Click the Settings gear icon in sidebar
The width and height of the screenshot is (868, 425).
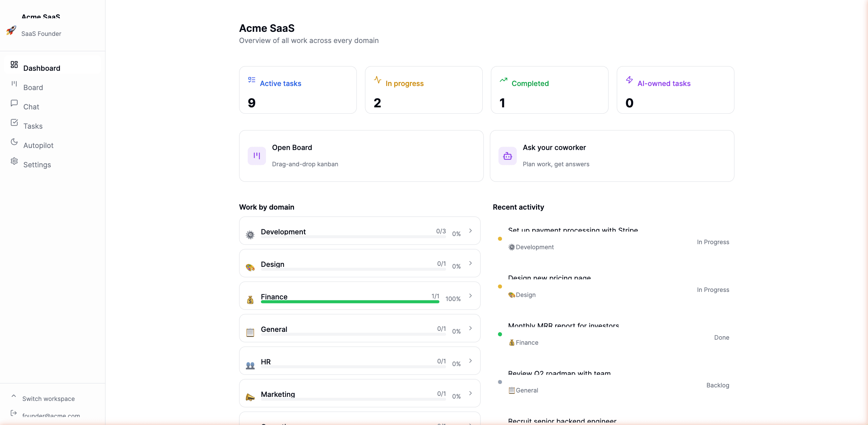click(x=14, y=161)
